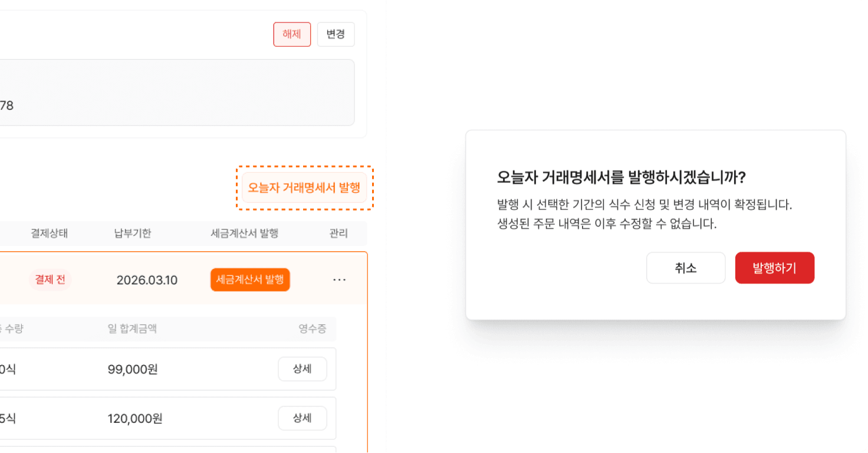868x453 pixels.
Task: Click the 납부기한 column header
Action: [x=133, y=234]
